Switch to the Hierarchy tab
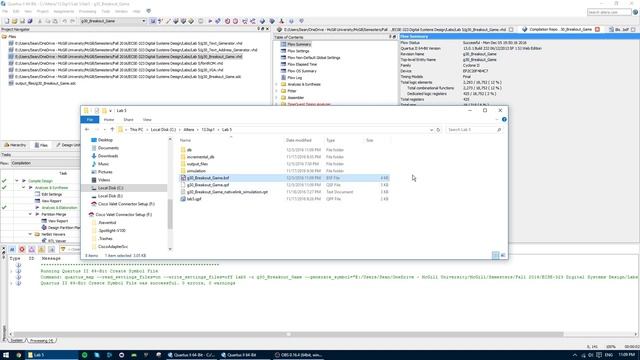 click(x=15, y=145)
